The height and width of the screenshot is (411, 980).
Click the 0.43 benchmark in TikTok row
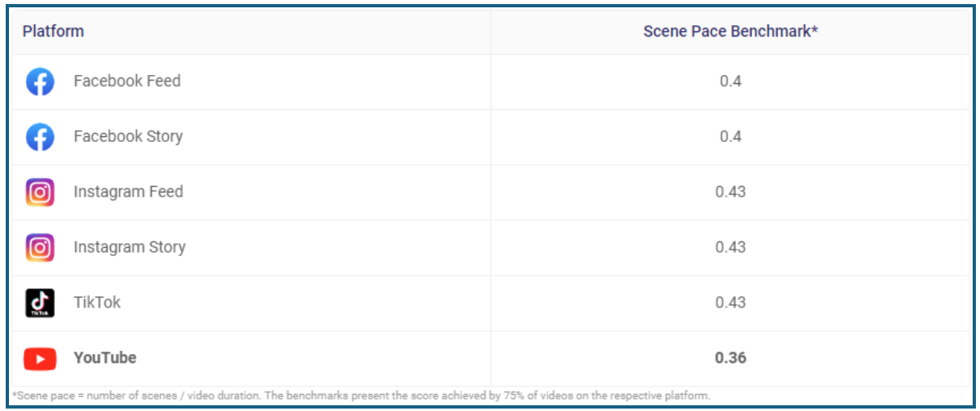(730, 303)
